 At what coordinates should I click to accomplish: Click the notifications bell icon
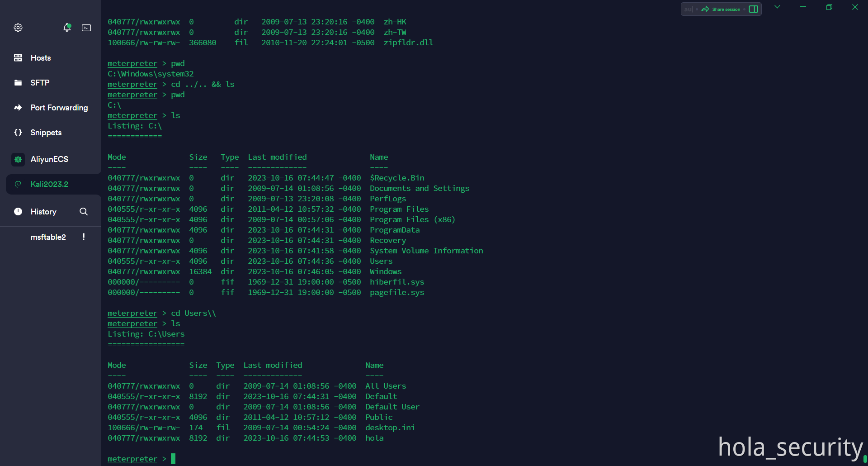(67, 28)
